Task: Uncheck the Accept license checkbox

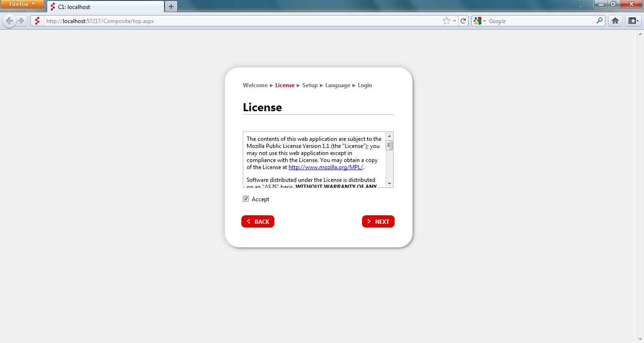Action: 246,199
